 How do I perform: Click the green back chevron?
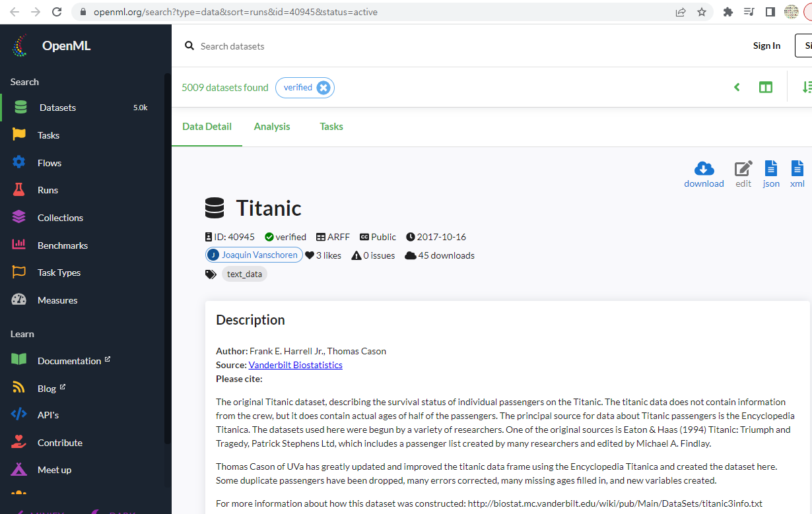point(737,87)
